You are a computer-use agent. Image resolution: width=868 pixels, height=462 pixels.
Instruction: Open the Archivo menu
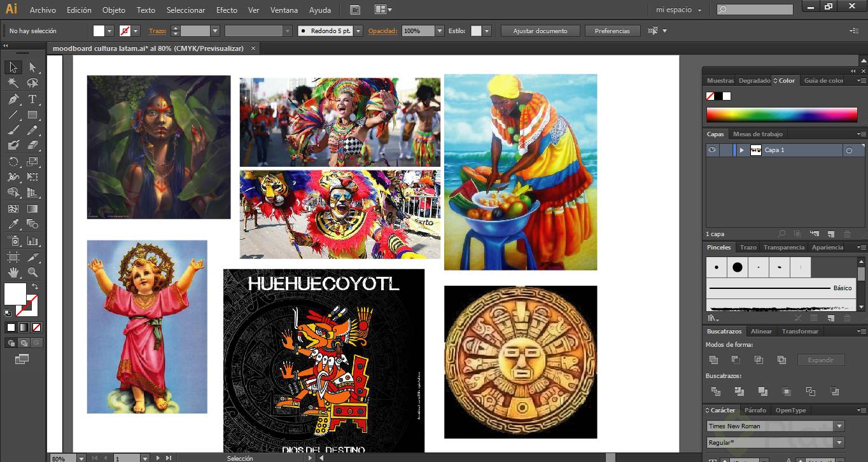pyautogui.click(x=43, y=10)
